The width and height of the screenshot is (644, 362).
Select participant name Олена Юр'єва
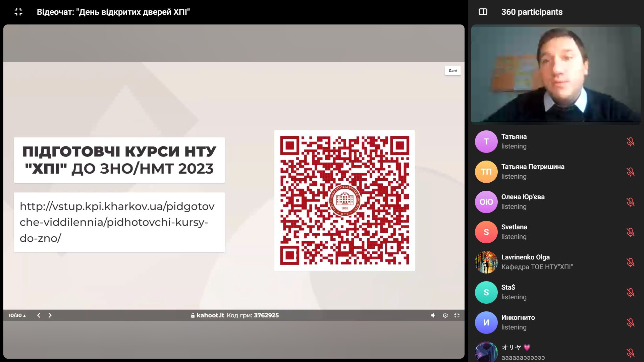click(523, 197)
